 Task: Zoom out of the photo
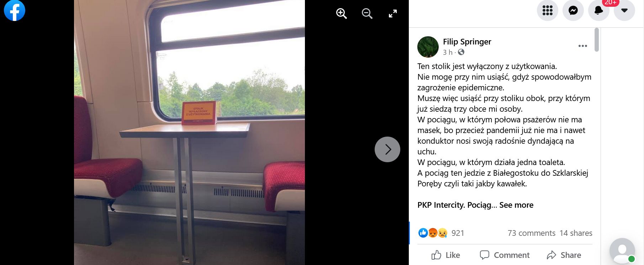pyautogui.click(x=367, y=14)
